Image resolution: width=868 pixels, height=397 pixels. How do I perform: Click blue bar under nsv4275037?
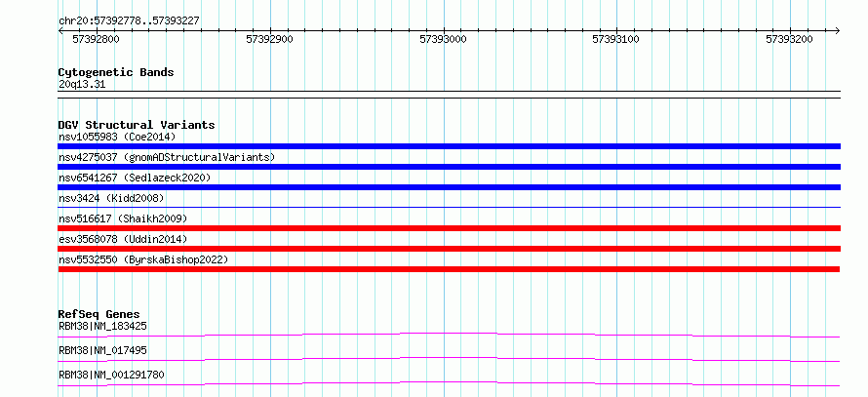pos(449,167)
